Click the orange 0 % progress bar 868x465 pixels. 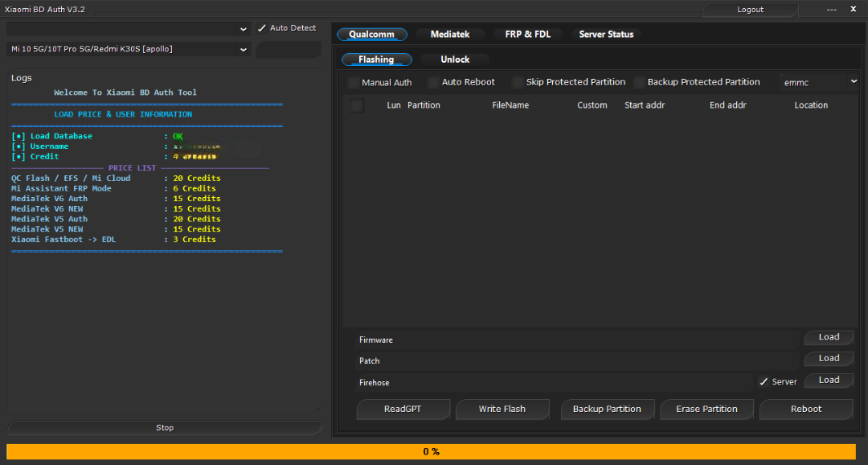431,452
